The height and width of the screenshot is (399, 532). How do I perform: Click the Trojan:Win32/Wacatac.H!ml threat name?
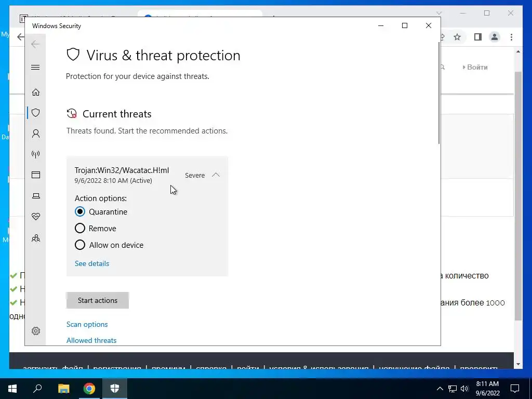[x=122, y=170]
